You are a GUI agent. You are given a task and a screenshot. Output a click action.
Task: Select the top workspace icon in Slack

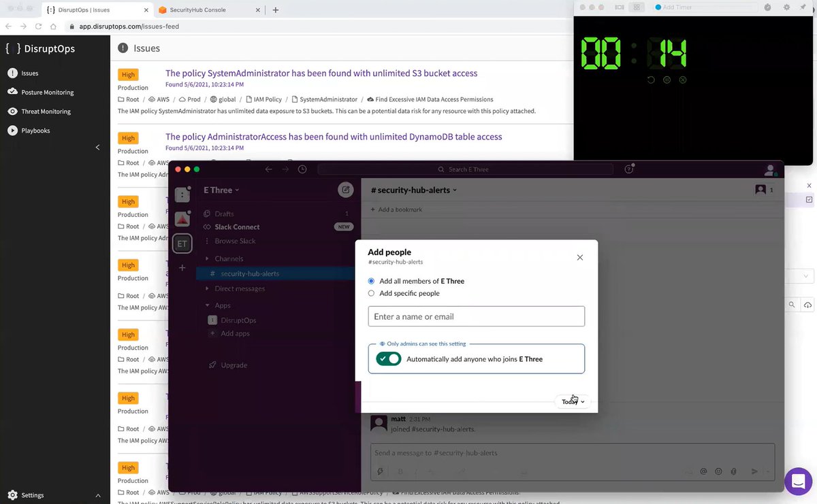tap(182, 195)
